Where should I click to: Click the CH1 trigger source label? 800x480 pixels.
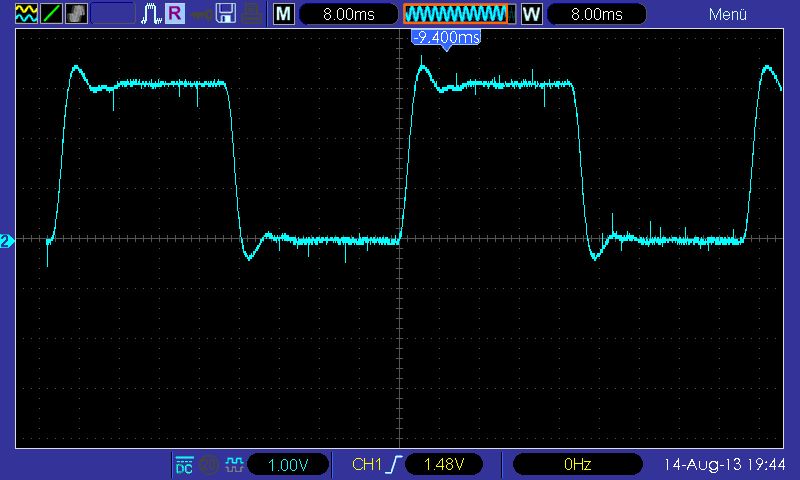point(366,464)
